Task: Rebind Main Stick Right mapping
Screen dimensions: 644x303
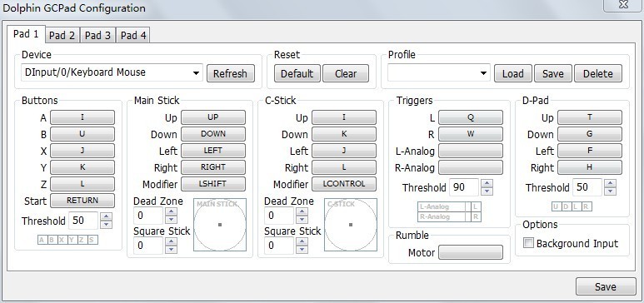Action: click(213, 167)
